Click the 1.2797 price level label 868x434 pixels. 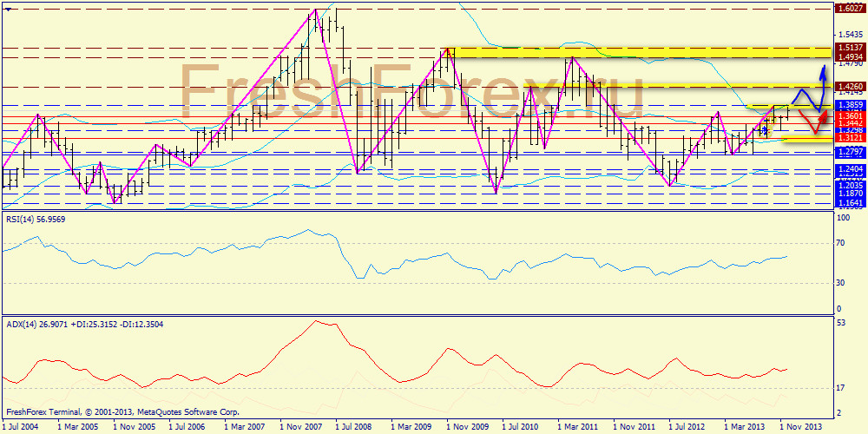848,152
